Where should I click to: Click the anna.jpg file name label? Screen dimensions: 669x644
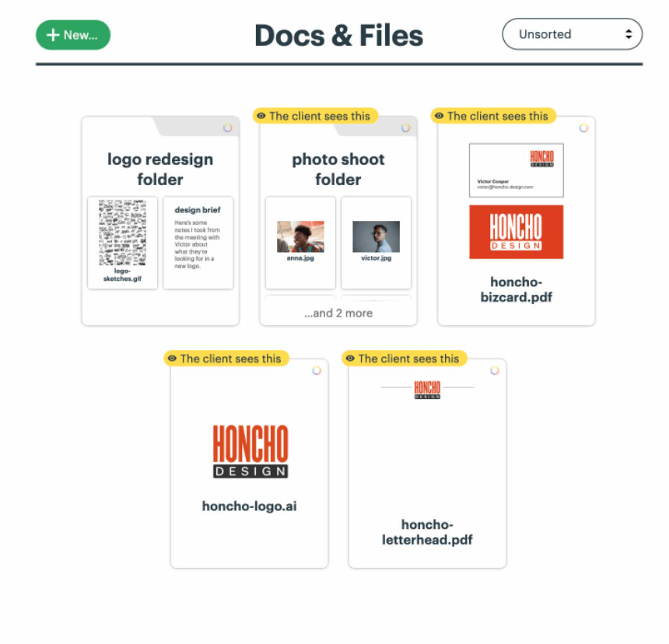coord(300,258)
